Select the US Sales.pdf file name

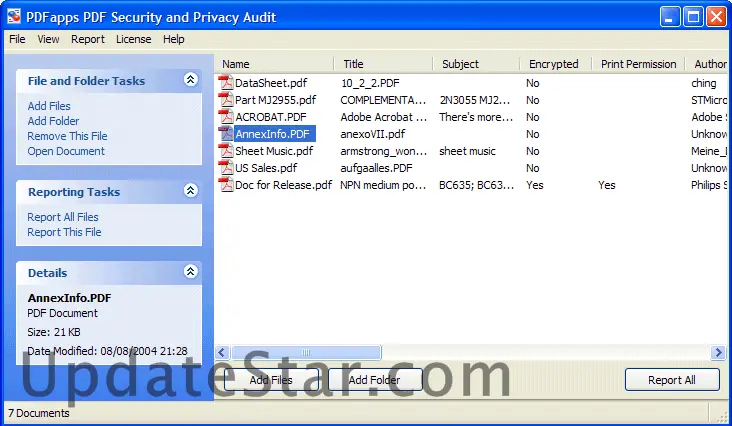click(x=266, y=168)
